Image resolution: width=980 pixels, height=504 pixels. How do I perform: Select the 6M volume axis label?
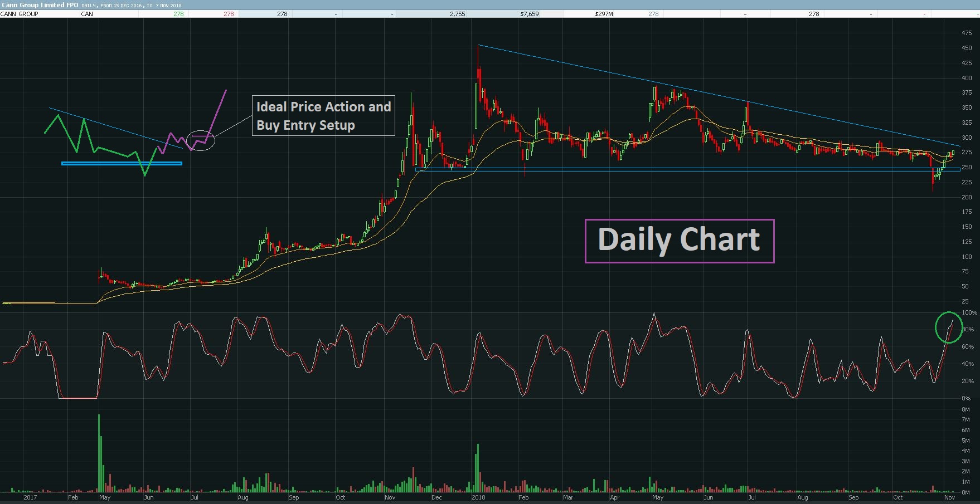click(x=966, y=430)
